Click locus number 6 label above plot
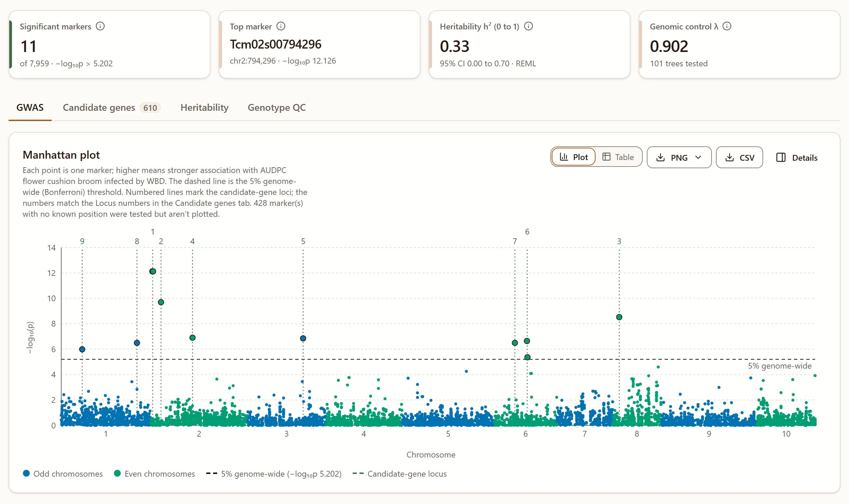The width and height of the screenshot is (849, 504). (527, 232)
